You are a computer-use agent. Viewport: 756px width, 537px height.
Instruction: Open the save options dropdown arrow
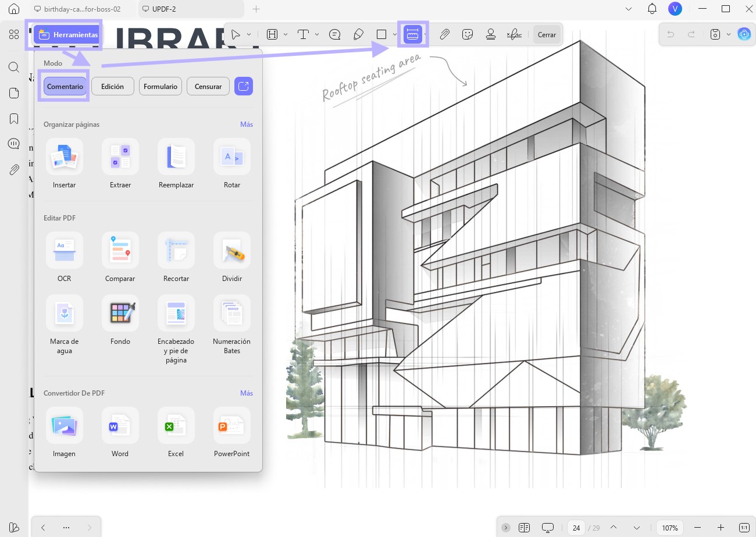(729, 34)
